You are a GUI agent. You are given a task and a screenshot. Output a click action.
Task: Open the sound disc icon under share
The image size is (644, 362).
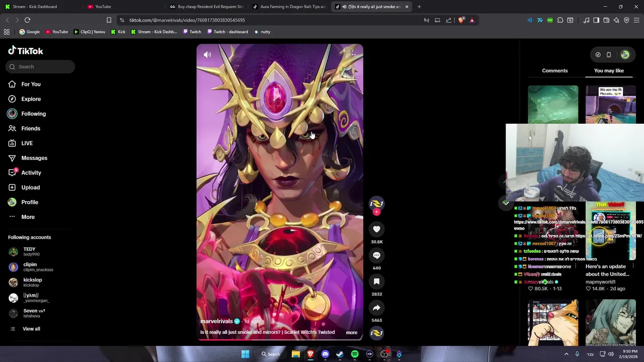(376, 333)
